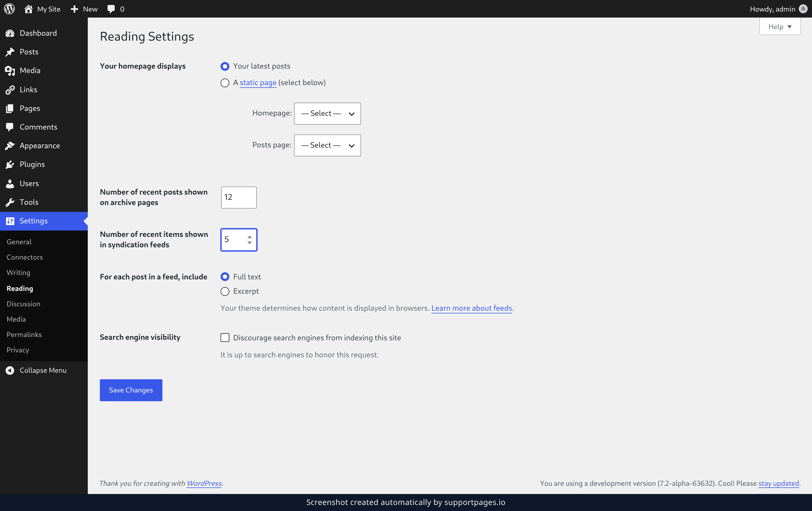The height and width of the screenshot is (511, 812).
Task: Open the Plugins plug icon
Action: coord(10,164)
